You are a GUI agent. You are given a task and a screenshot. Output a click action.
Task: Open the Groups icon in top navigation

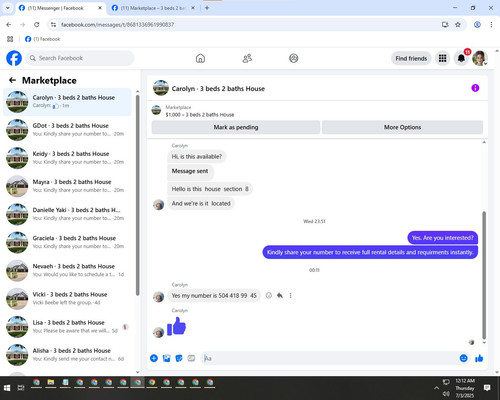(x=293, y=58)
